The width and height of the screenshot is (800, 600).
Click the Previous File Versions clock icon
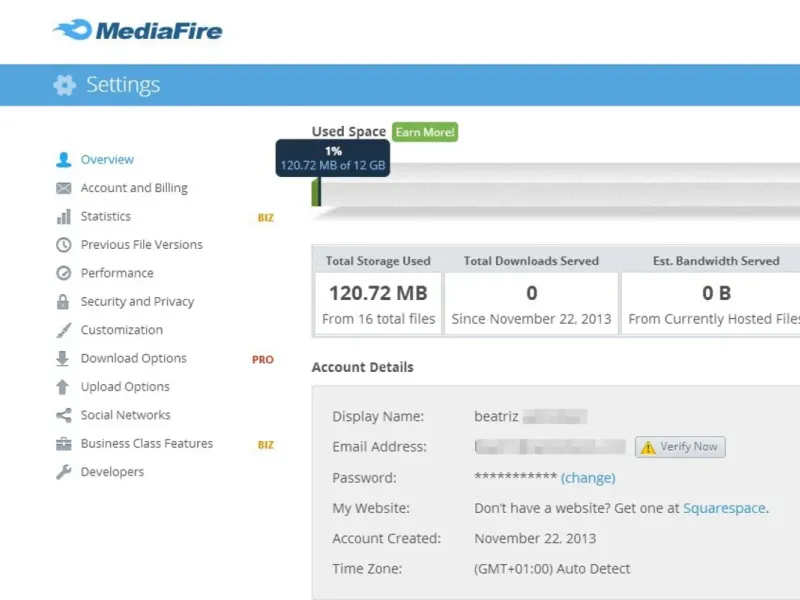click(x=64, y=245)
